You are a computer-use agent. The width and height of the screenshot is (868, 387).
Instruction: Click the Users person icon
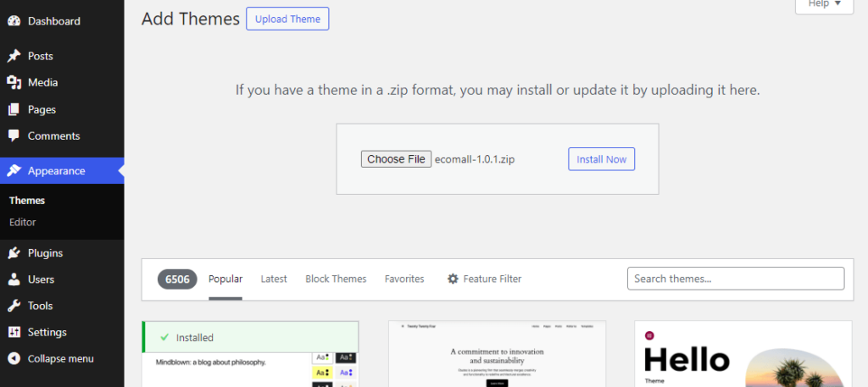point(14,279)
